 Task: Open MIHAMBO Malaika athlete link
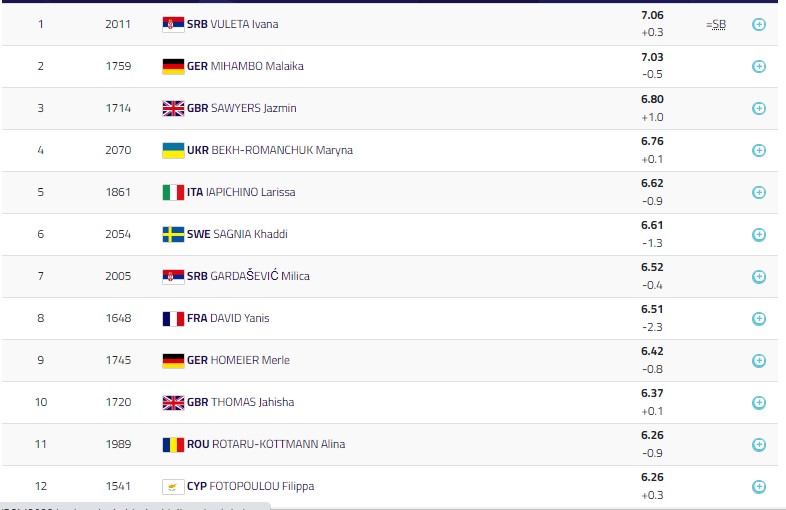(x=256, y=66)
